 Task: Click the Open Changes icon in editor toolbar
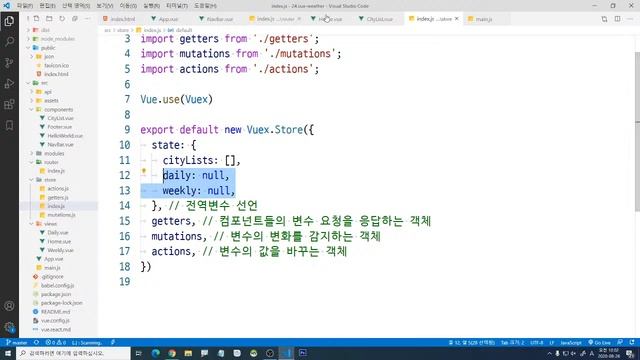pos(604,19)
